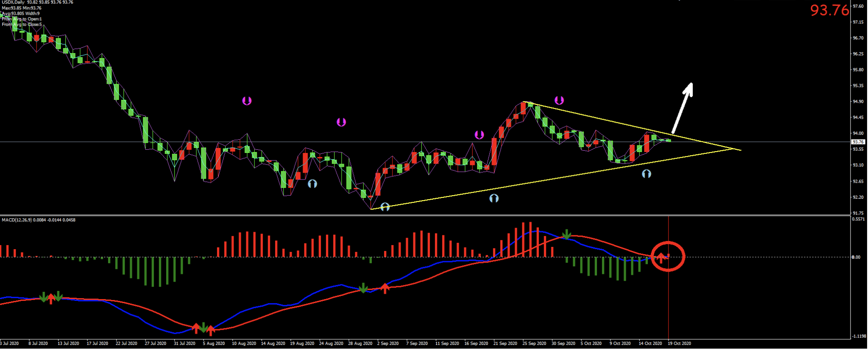
Task: Click the MACD(12,26,9) indicator label
Action: [x=38, y=220]
